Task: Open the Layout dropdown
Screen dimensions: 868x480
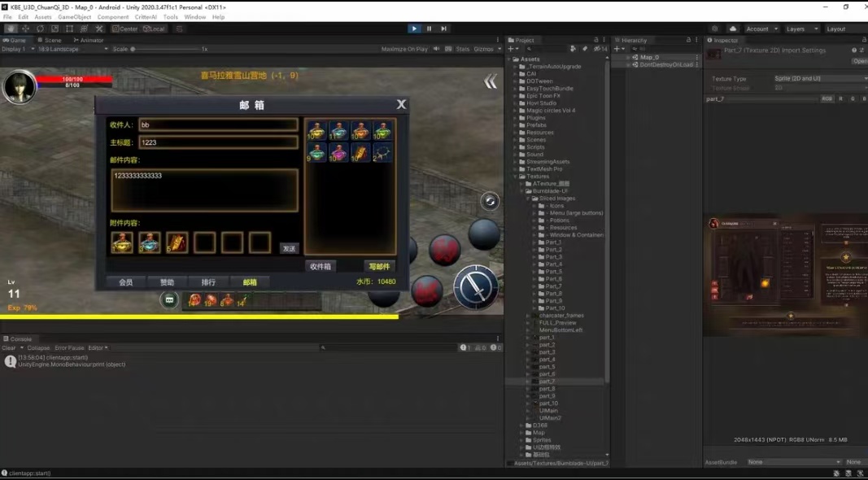Action: pos(844,28)
